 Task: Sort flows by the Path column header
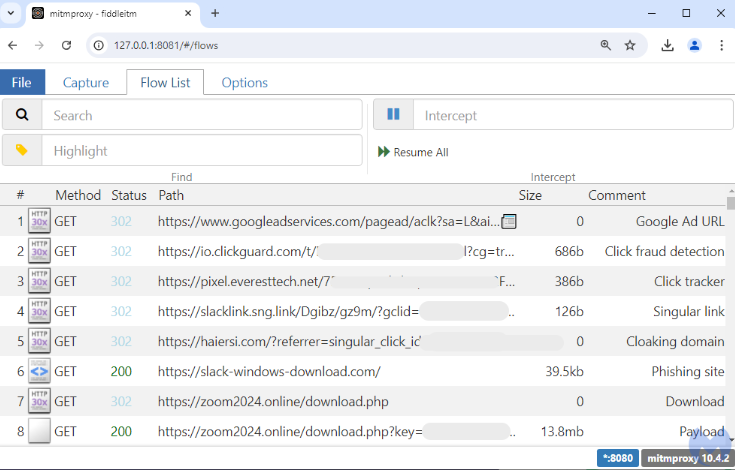point(171,195)
